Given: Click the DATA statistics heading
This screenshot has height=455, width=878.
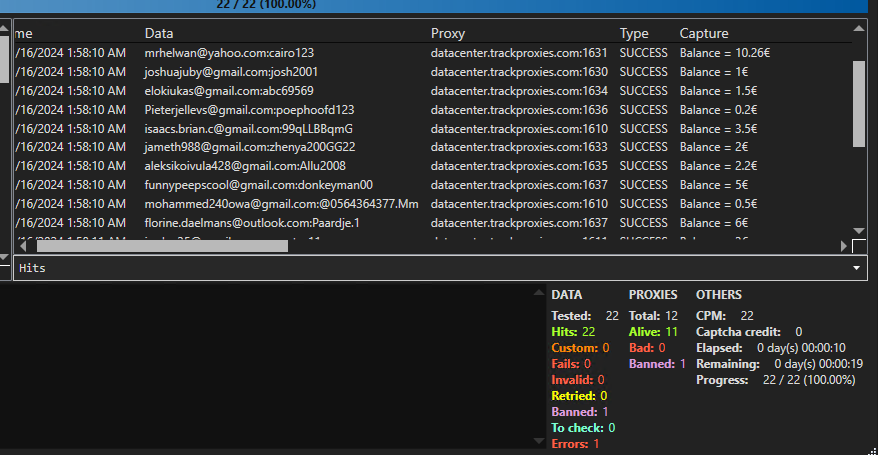Looking at the screenshot, I should pyautogui.click(x=567, y=295).
